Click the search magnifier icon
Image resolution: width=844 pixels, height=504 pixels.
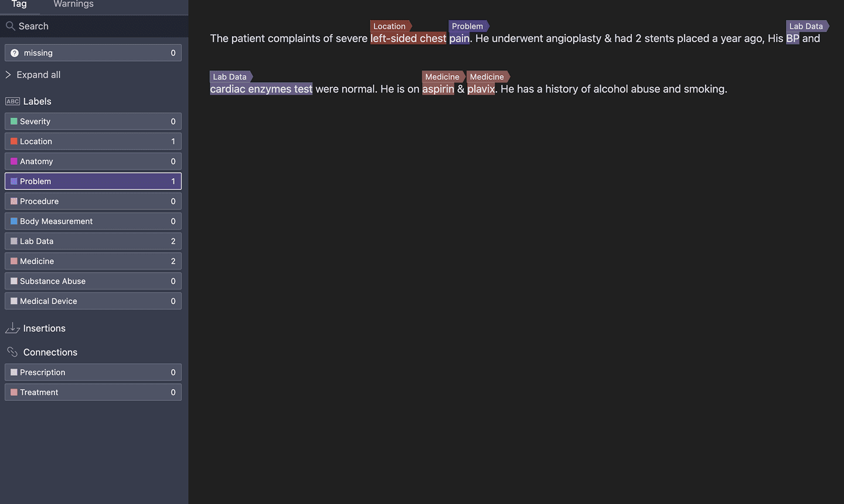click(x=10, y=26)
